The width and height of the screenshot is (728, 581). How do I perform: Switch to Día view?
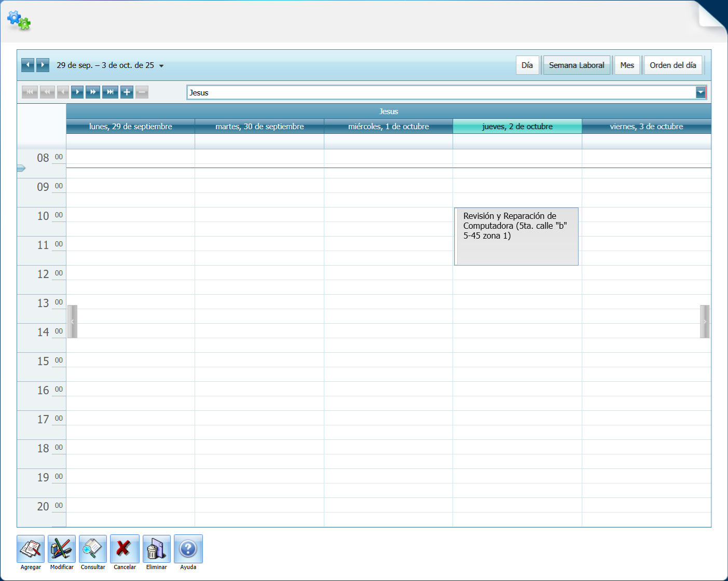click(527, 65)
